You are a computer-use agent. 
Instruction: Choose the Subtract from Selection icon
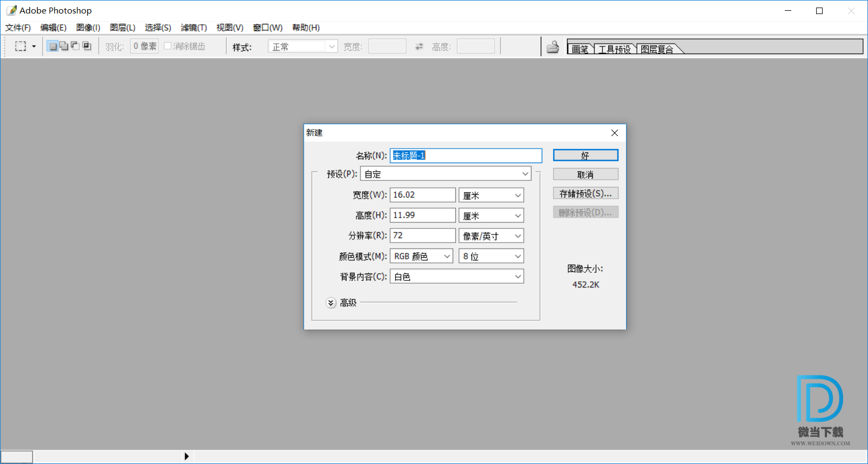(75, 46)
